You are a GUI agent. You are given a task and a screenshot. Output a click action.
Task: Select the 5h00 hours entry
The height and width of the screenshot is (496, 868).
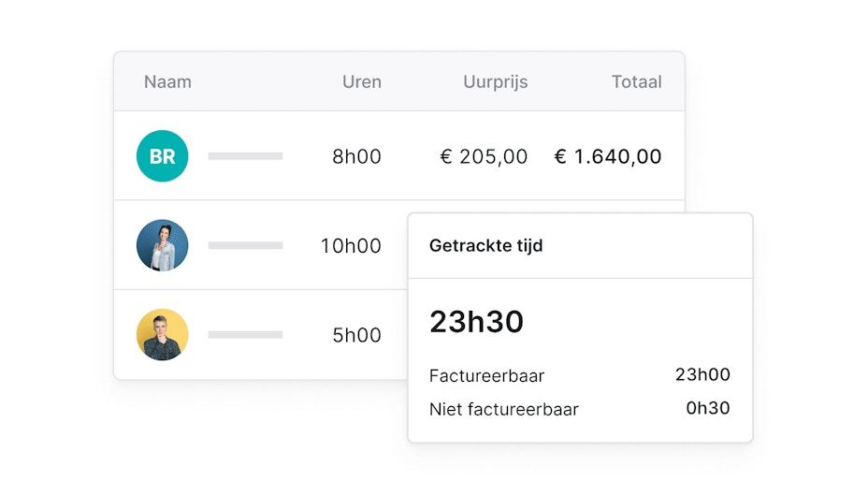click(x=356, y=335)
